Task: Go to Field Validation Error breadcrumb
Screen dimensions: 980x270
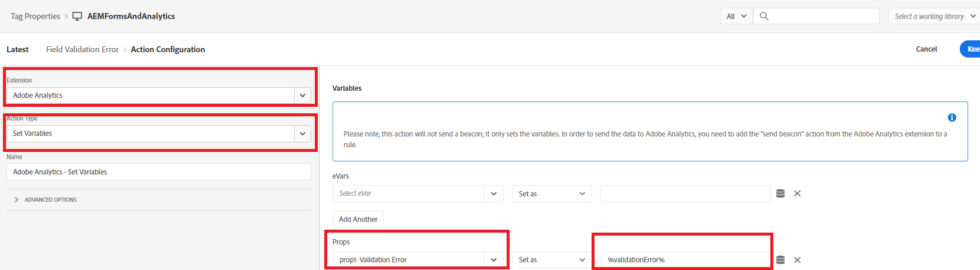Action: pos(83,49)
